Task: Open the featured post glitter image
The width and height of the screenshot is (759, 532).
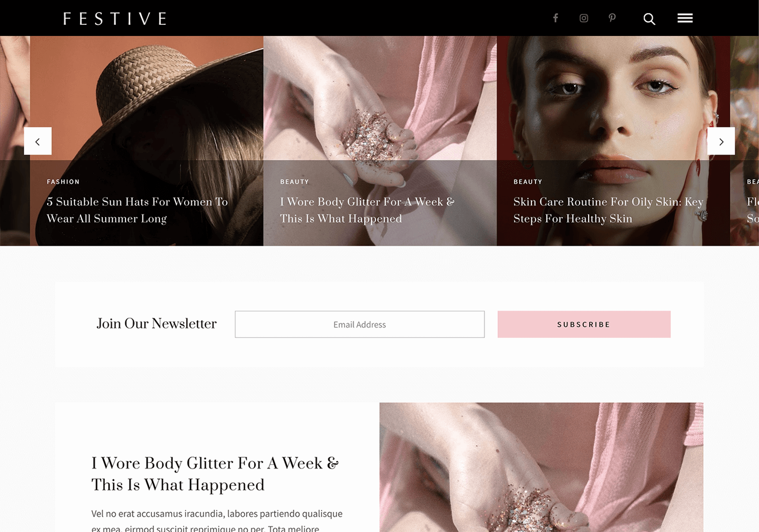Action: pos(541,467)
